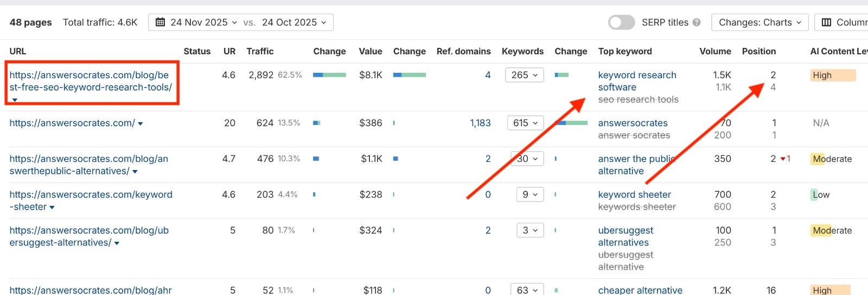Image resolution: width=868 pixels, height=295 pixels.
Task: Open the https://answersocrates.com/ homepage link
Action: [72, 123]
